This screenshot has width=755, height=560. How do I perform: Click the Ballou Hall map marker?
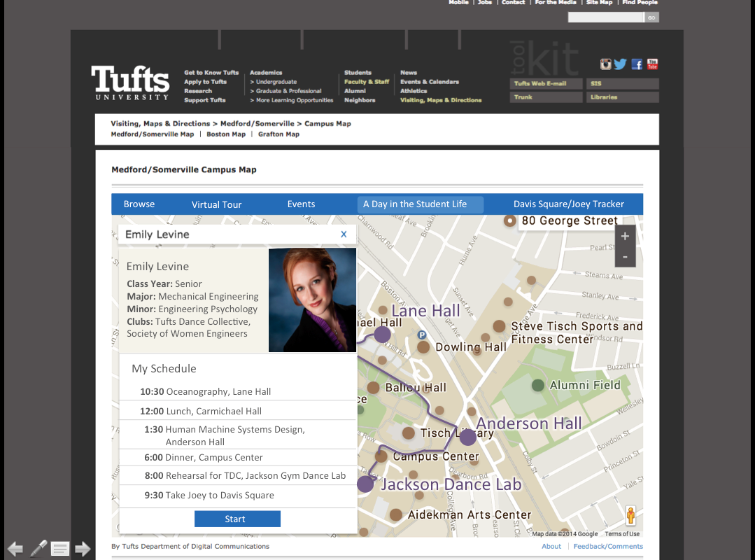click(x=373, y=387)
